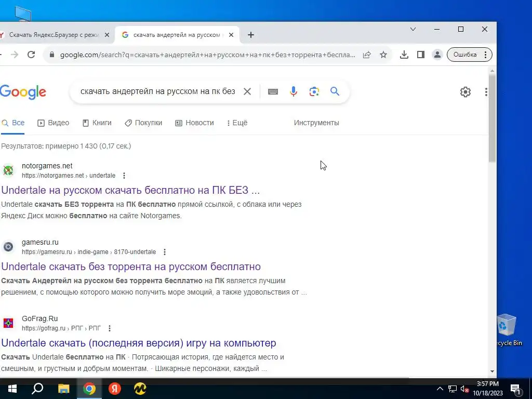Screen dimensions: 532x399
Task: Expand the Ещё filters menu
Action: (x=237, y=123)
